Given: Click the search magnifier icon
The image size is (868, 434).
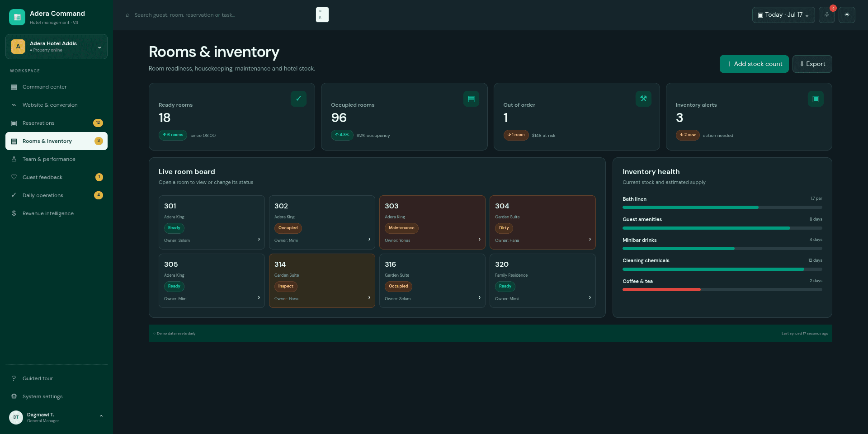Looking at the screenshot, I should [x=127, y=15].
